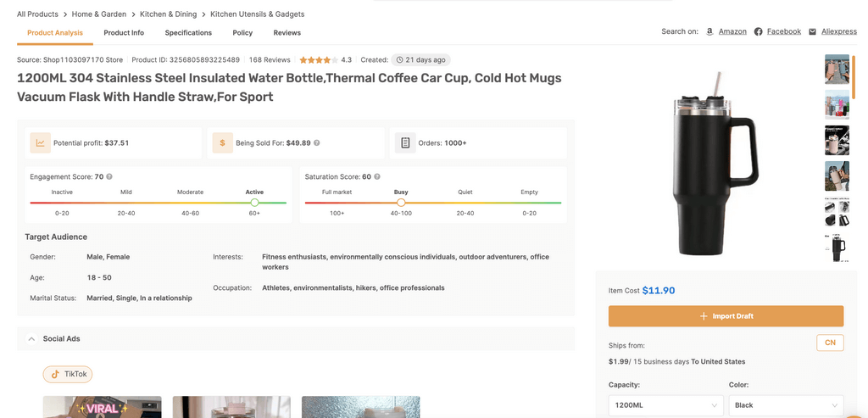868x418 pixels.
Task: Click the Facebook logo icon
Action: point(759,31)
